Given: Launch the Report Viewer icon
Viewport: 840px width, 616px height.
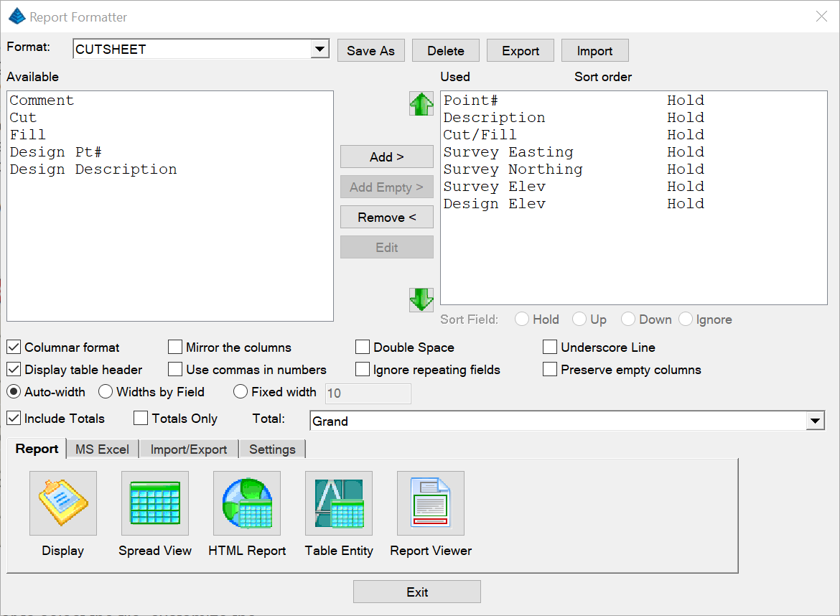Looking at the screenshot, I should (x=431, y=503).
